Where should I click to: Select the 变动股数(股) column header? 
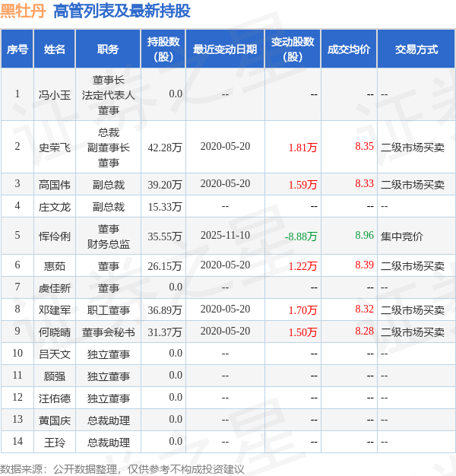click(x=293, y=49)
